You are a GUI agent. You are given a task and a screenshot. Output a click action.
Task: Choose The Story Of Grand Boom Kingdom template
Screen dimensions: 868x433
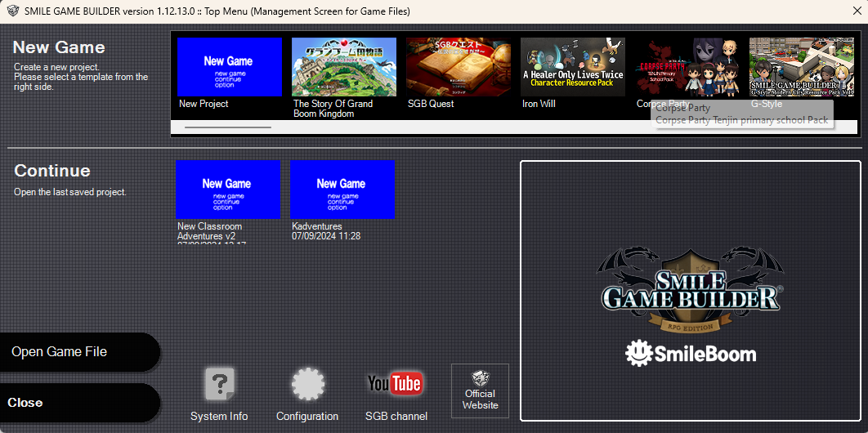coord(344,67)
